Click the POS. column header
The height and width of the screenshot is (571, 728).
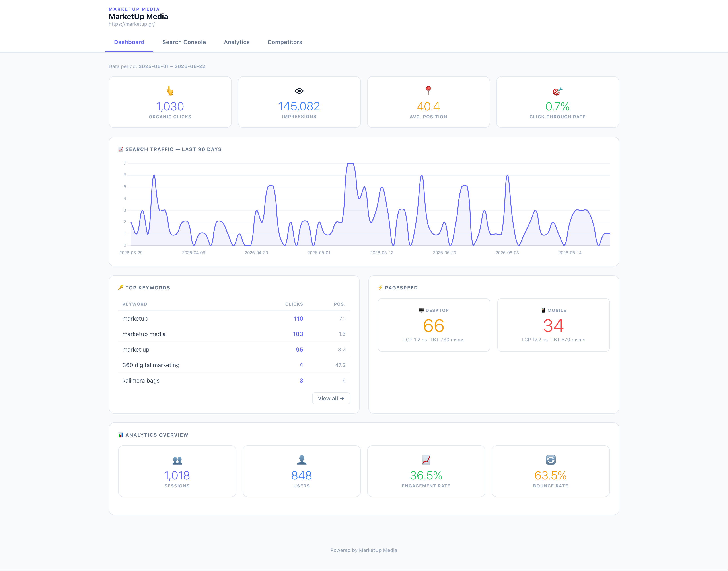340,304
